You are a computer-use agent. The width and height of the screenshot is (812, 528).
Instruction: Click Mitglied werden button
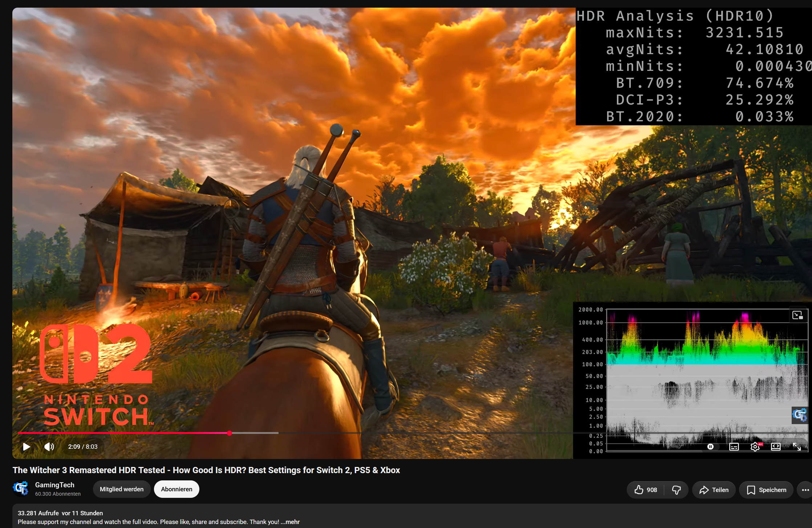pyautogui.click(x=122, y=489)
